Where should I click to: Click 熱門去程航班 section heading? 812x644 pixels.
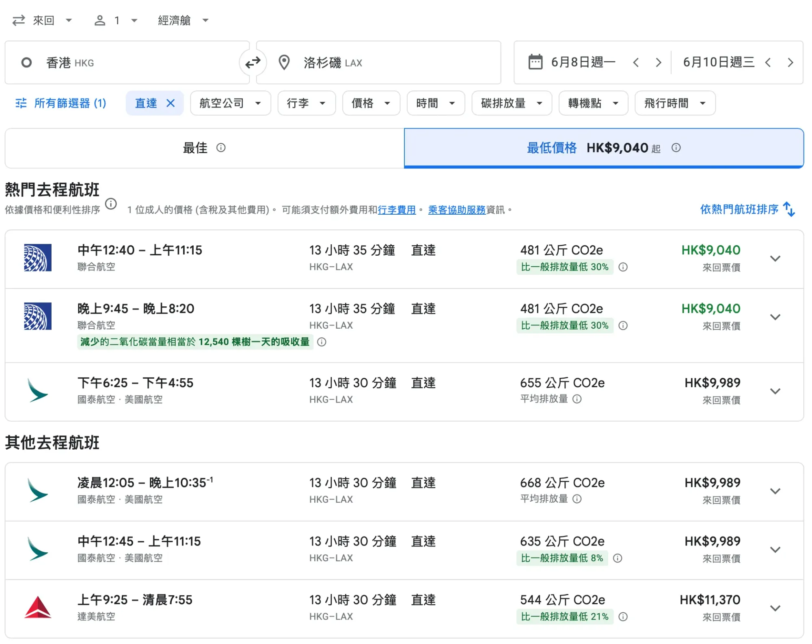[52, 190]
